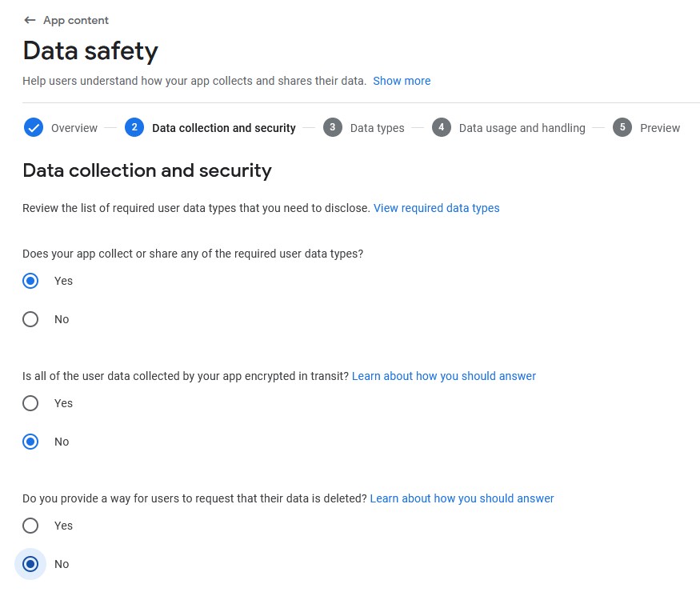The image size is (700, 596).
Task: Click the back arrow beside App content
Action: 30,20
